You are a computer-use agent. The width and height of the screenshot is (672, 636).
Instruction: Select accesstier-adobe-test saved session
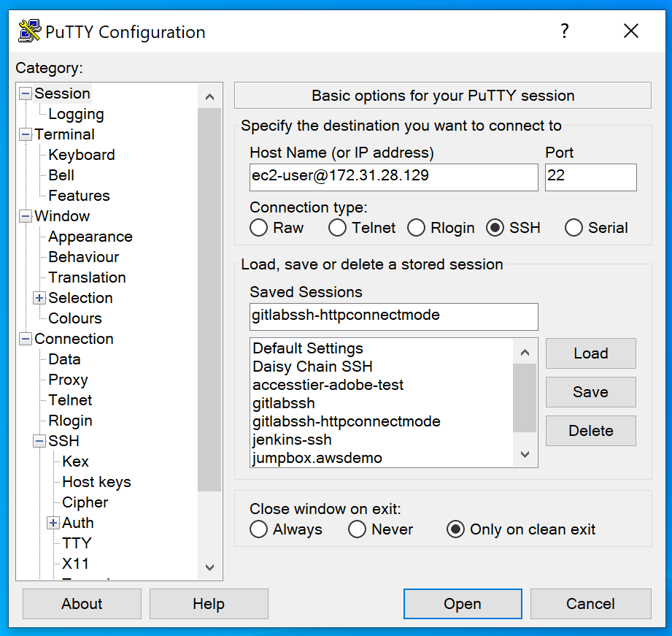(x=382, y=385)
